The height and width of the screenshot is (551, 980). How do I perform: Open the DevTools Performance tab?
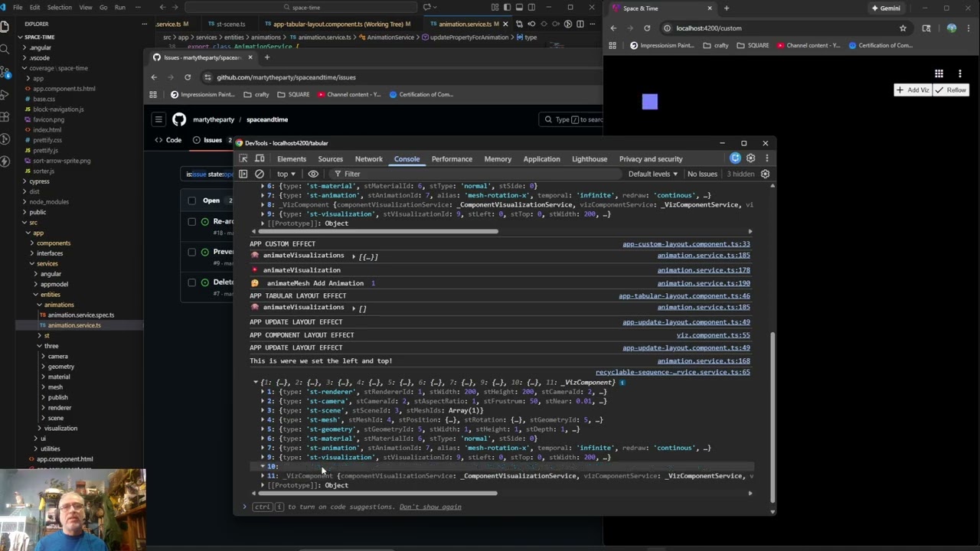[x=452, y=159]
